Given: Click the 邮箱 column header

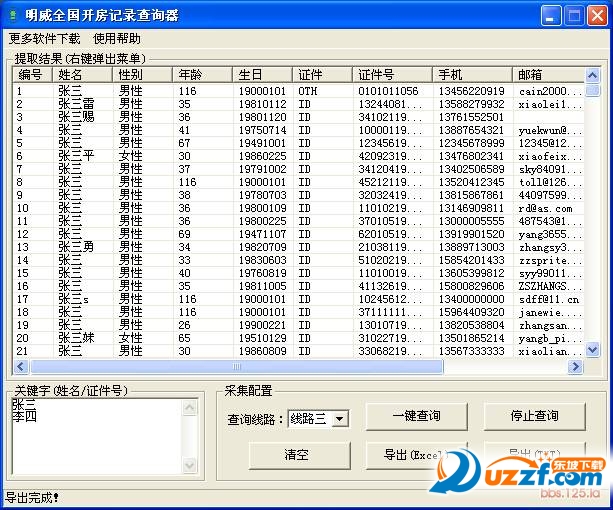Looking at the screenshot, I should (x=548, y=75).
